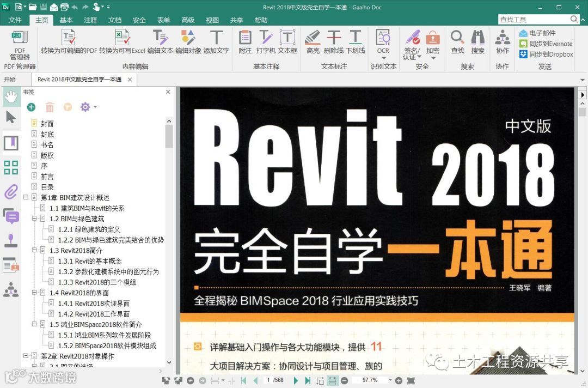Click 同步到Dropbox
This screenshot has height=388, width=588.
[546, 54]
